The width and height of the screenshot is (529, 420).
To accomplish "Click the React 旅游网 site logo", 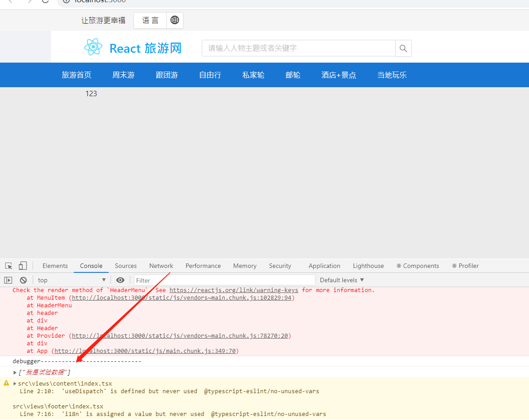I will 132,48.
